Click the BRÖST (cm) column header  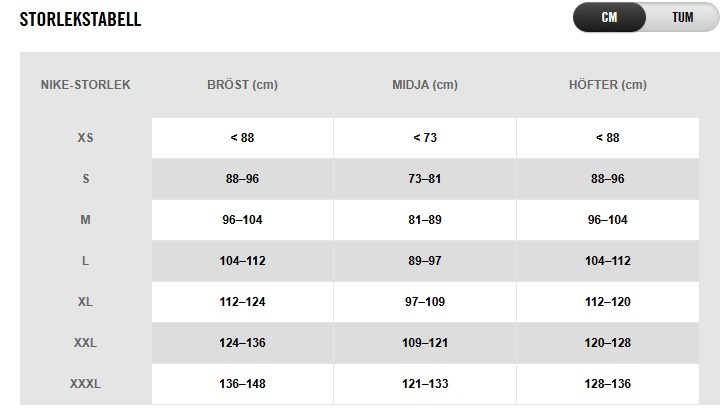tap(241, 85)
